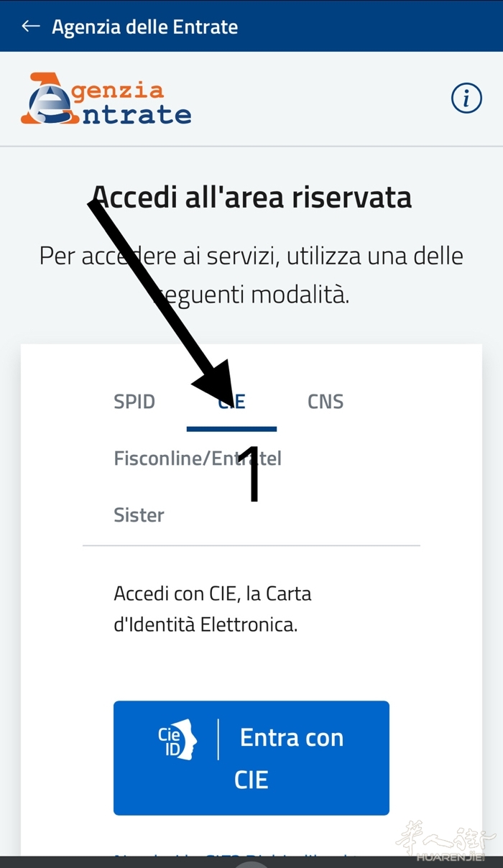
Task: Click the blue underline beneath CIE tab
Action: tap(231, 429)
